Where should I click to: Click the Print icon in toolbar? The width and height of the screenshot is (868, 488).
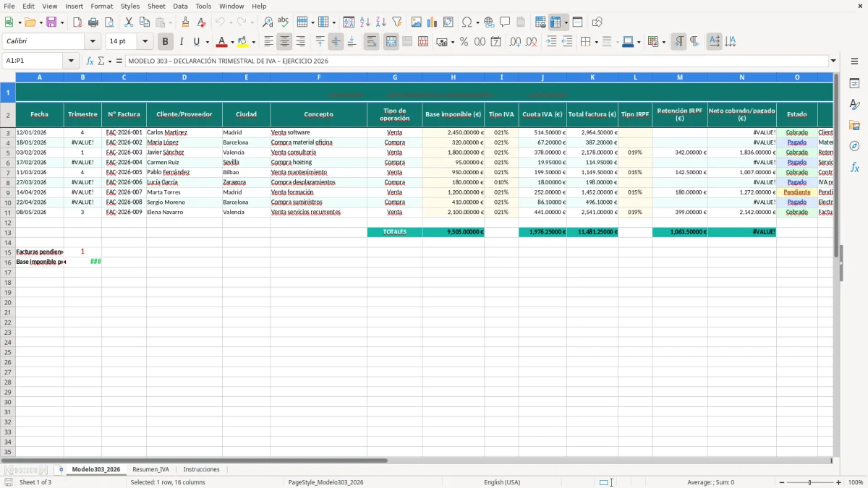tap(93, 22)
